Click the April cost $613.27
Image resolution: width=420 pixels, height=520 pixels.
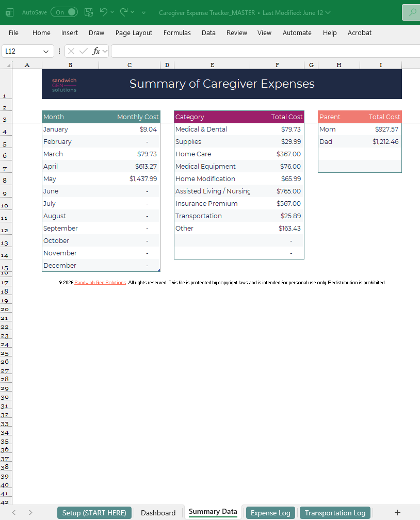point(130,167)
